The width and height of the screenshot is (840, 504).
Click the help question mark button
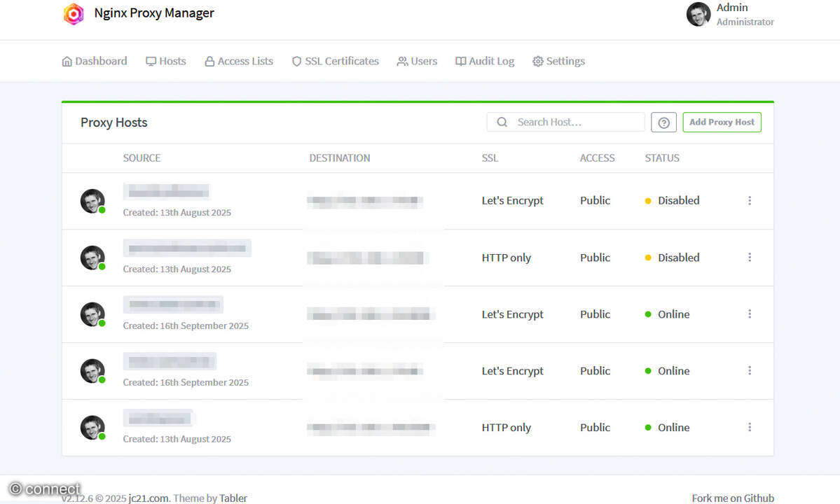tap(663, 122)
